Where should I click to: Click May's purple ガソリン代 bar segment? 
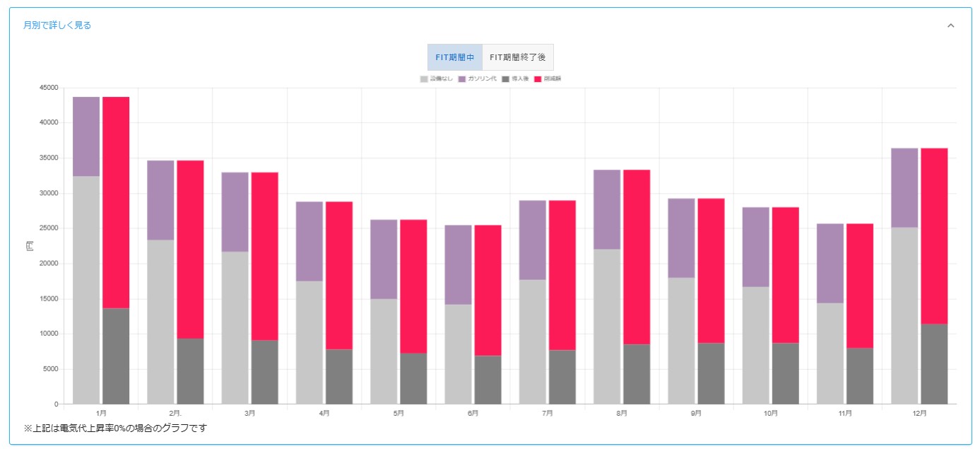click(x=384, y=260)
